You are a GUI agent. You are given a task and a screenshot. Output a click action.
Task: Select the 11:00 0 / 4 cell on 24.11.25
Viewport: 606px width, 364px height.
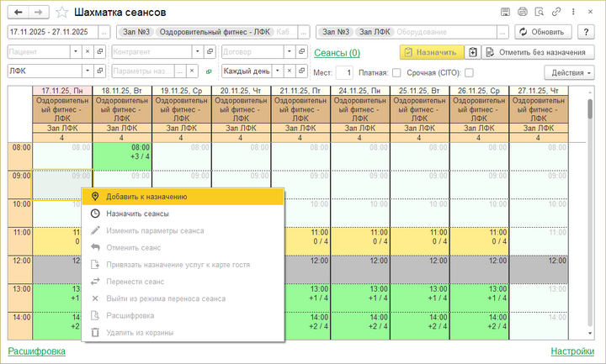point(360,241)
